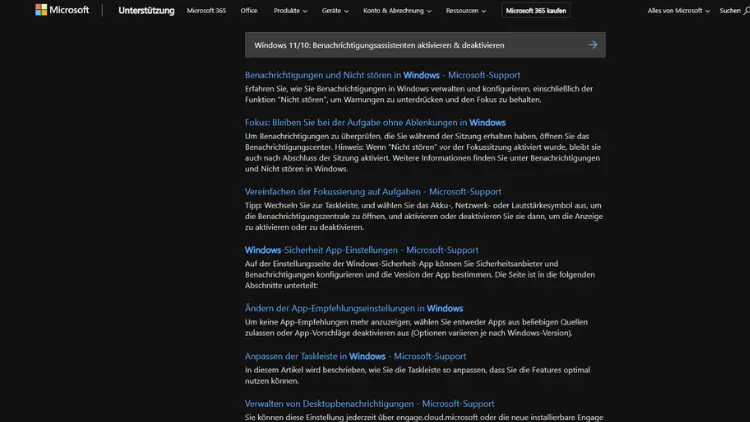Expand the Konto & Abrechnung dropdown
The height and width of the screenshot is (422, 750).
(397, 11)
